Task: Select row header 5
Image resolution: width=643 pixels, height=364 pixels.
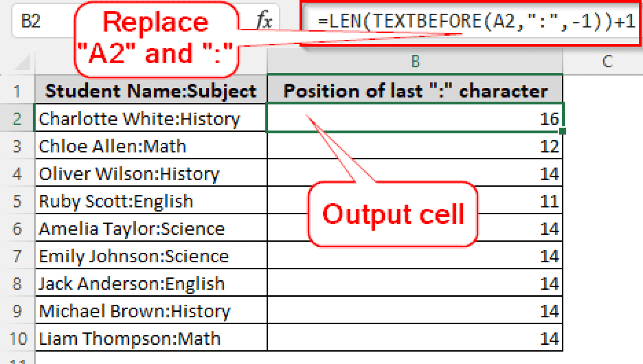Action: (x=18, y=201)
